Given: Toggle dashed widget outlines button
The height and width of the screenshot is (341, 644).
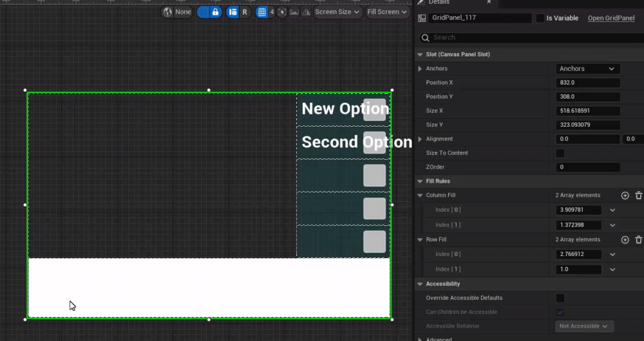Looking at the screenshot, I should [x=204, y=12].
